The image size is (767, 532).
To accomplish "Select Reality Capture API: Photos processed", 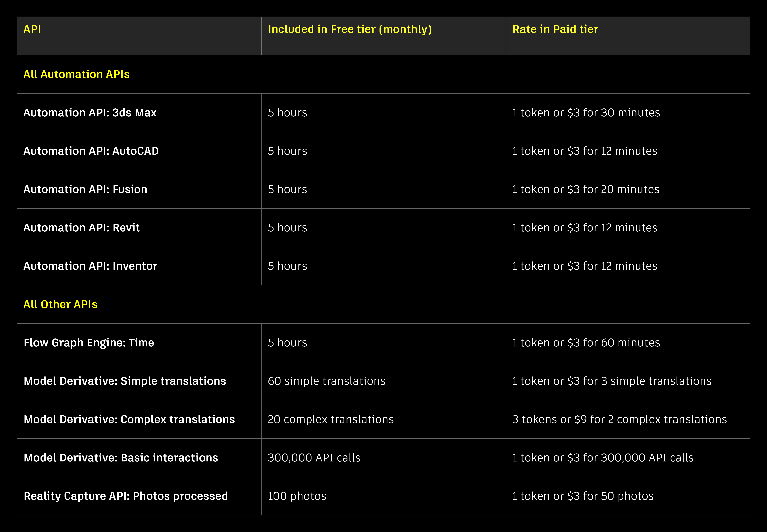I will pyautogui.click(x=125, y=496).
